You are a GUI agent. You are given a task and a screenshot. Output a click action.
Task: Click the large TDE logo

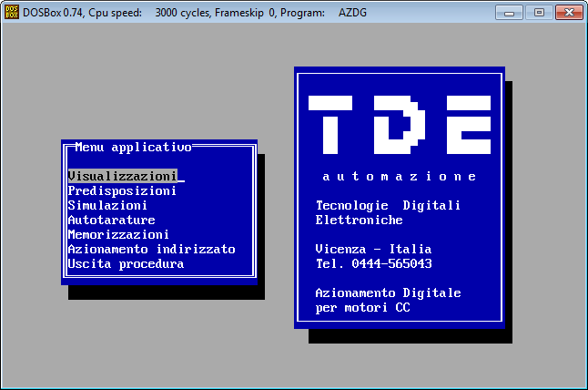point(399,124)
